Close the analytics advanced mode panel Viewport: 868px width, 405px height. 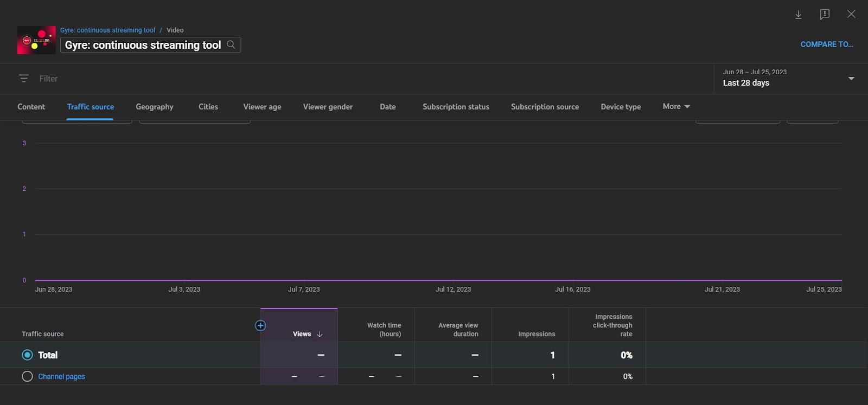click(851, 14)
